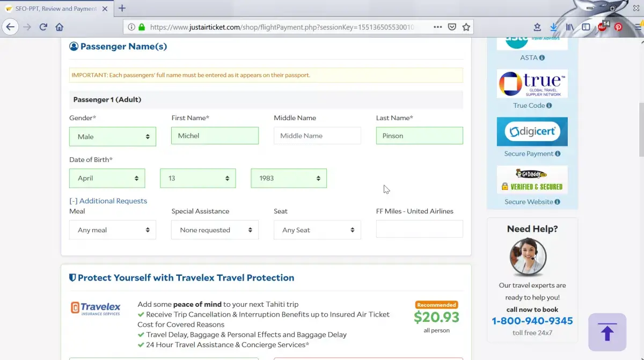Save page to Pocket icon

[452, 27]
